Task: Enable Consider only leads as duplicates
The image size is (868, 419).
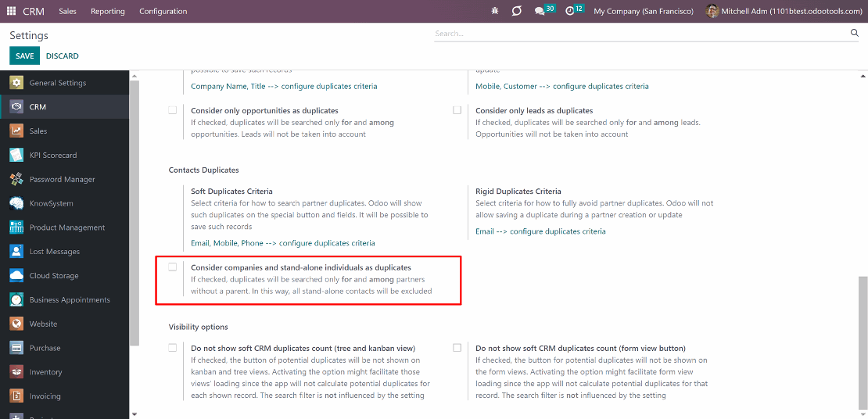Action: [x=457, y=110]
